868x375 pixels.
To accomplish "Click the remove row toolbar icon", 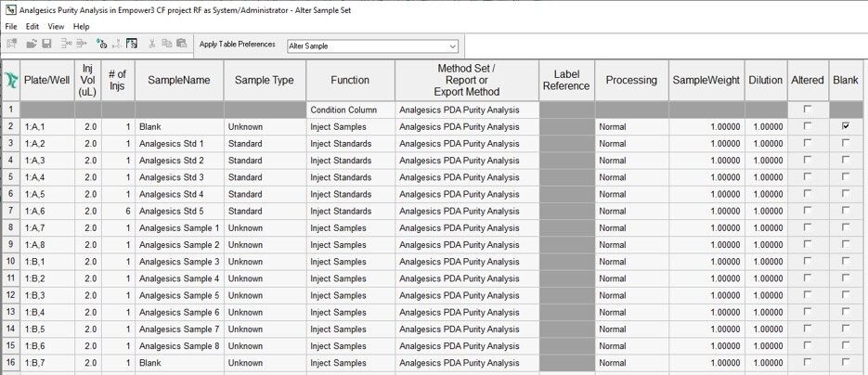I will click(82, 44).
